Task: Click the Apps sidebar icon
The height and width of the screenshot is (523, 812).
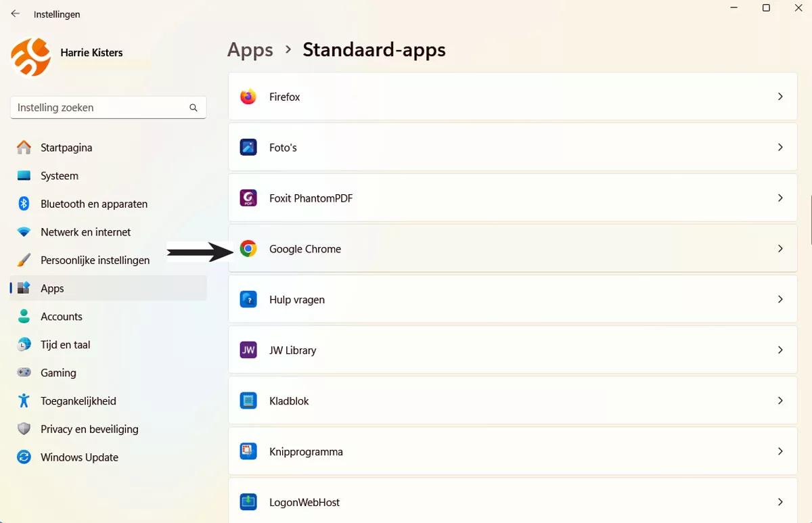Action: pos(24,288)
